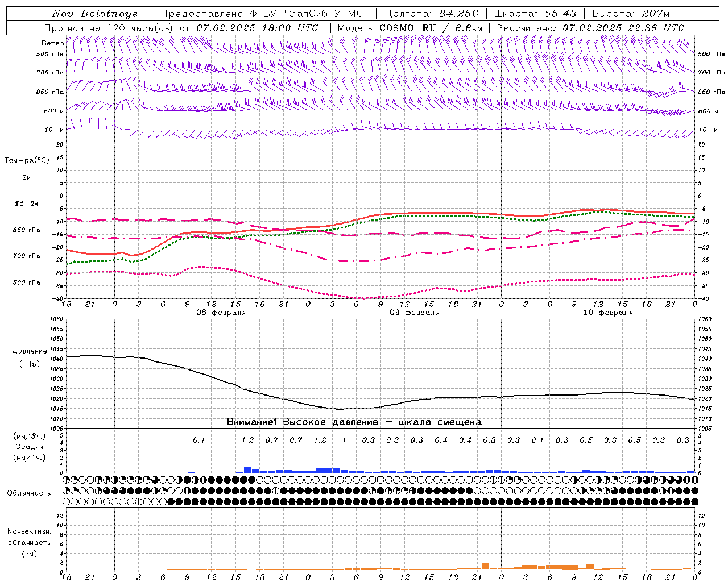Image resolution: width=728 pixels, height=582 pixels.
Task: Click the 10 м wind level label at left
Action: pos(54,130)
